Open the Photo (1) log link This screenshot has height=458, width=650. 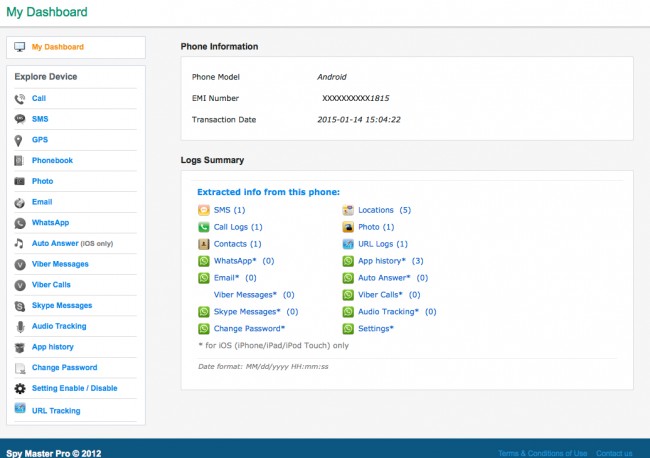click(x=376, y=227)
